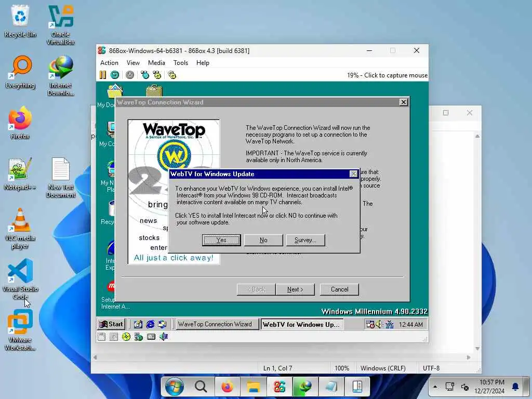Select the Everything search desktop icon
This screenshot has height=399, width=532.
[x=20, y=72]
